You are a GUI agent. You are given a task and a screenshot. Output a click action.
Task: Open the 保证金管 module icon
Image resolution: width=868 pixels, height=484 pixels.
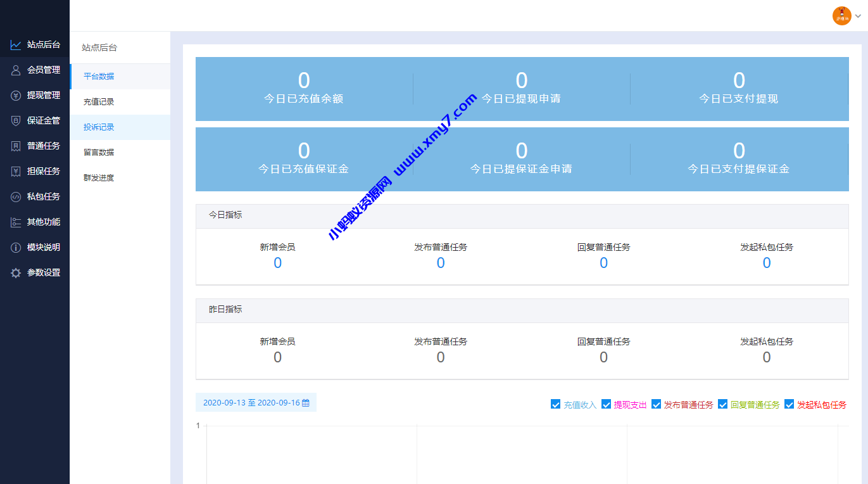[16, 120]
